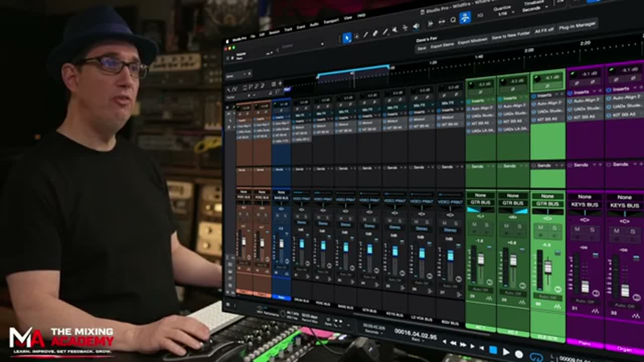Open the Piano Auto: Off automation dropdown
This screenshot has height=362, width=644.
(x=585, y=301)
